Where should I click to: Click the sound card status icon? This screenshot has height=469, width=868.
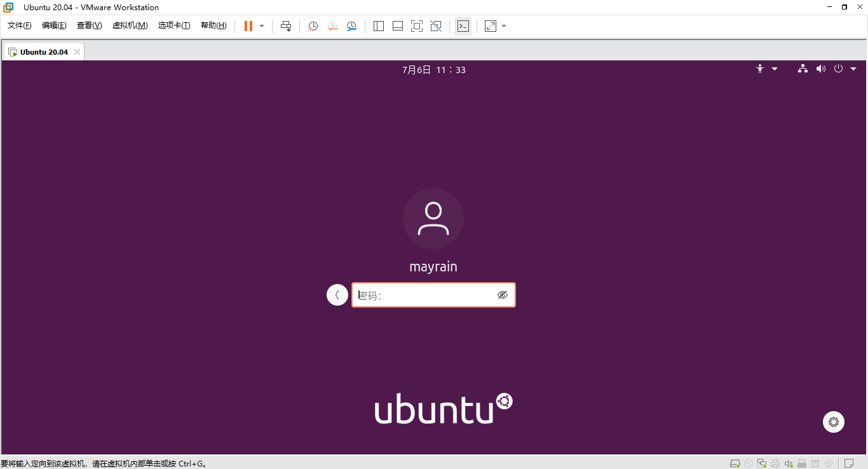click(x=789, y=463)
